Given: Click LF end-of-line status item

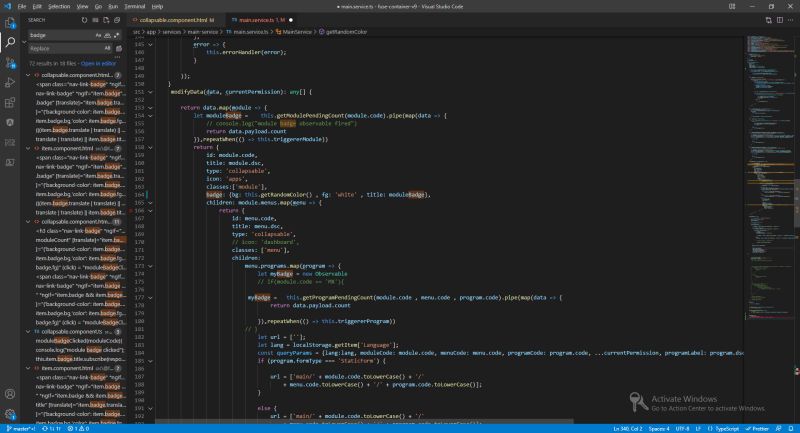Looking at the screenshot, I should (698, 429).
